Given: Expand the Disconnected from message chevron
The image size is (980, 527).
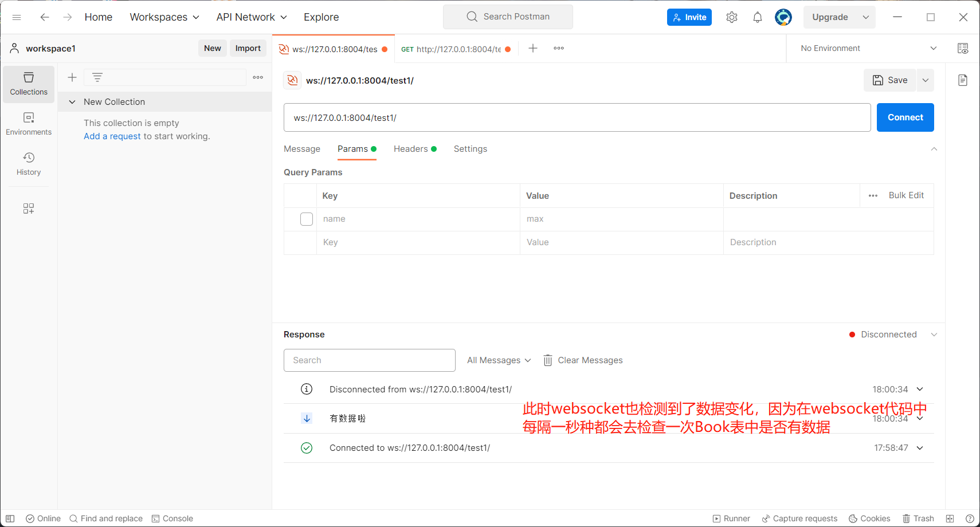Looking at the screenshot, I should [x=920, y=389].
